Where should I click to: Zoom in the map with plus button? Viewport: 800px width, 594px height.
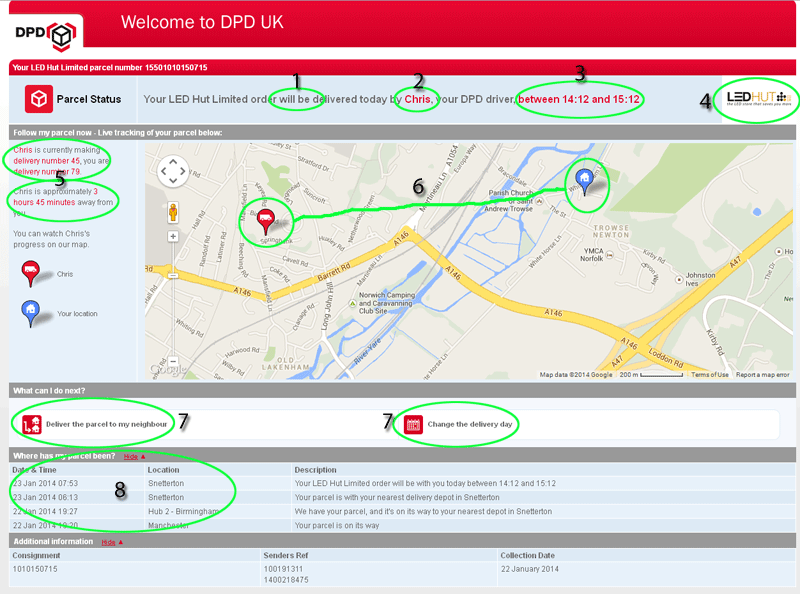coord(173,237)
